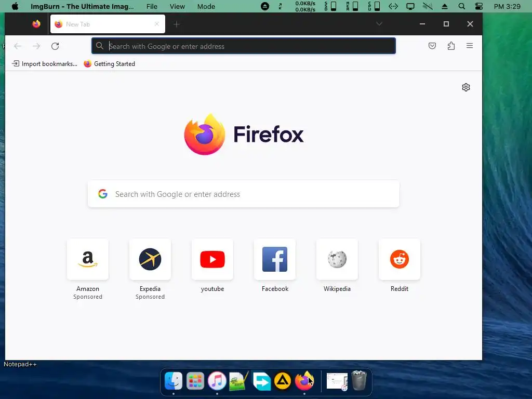Click Import bookmarks in bookmarks toolbar
532x399 pixels.
pyautogui.click(x=45, y=64)
